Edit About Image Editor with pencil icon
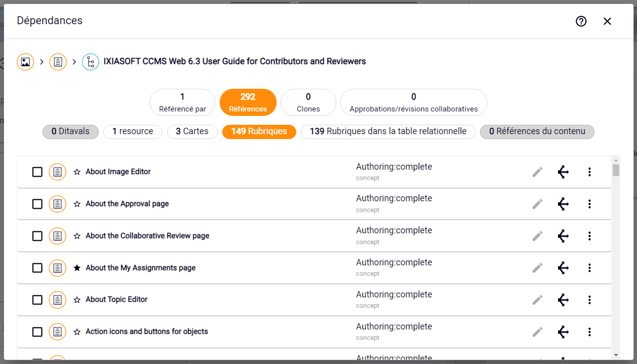The width and height of the screenshot is (637, 364). pyautogui.click(x=537, y=172)
